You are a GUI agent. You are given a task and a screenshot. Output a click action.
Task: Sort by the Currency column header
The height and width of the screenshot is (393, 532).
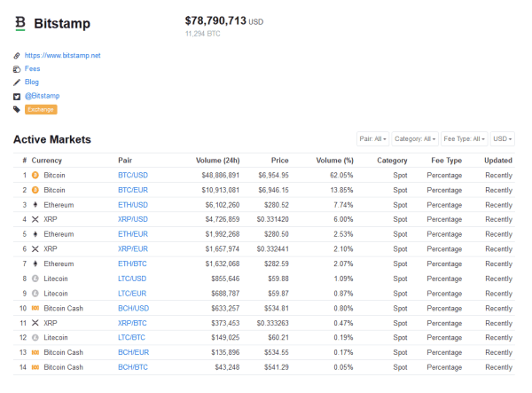tap(46, 161)
